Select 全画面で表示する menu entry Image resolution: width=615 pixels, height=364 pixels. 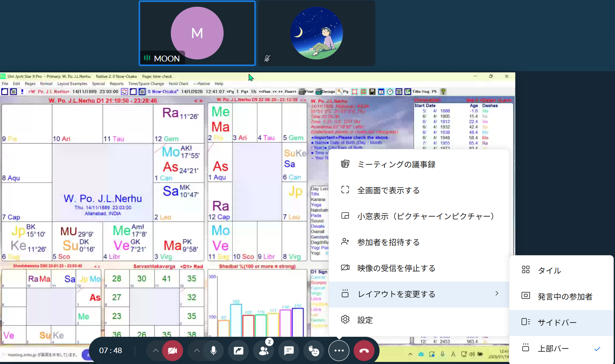388,190
